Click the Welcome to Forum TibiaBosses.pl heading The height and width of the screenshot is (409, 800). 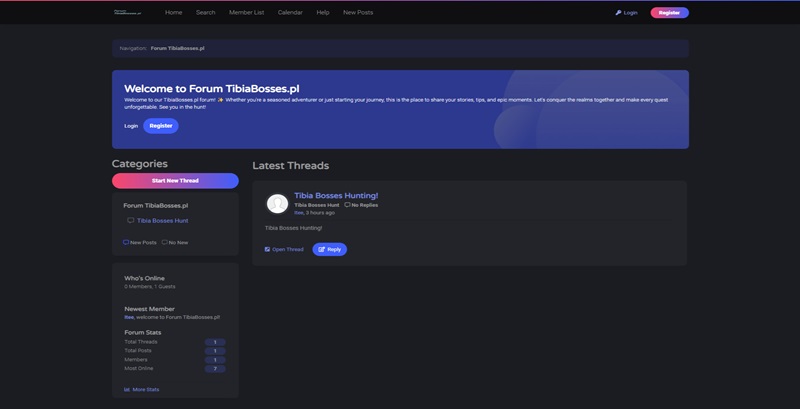212,89
